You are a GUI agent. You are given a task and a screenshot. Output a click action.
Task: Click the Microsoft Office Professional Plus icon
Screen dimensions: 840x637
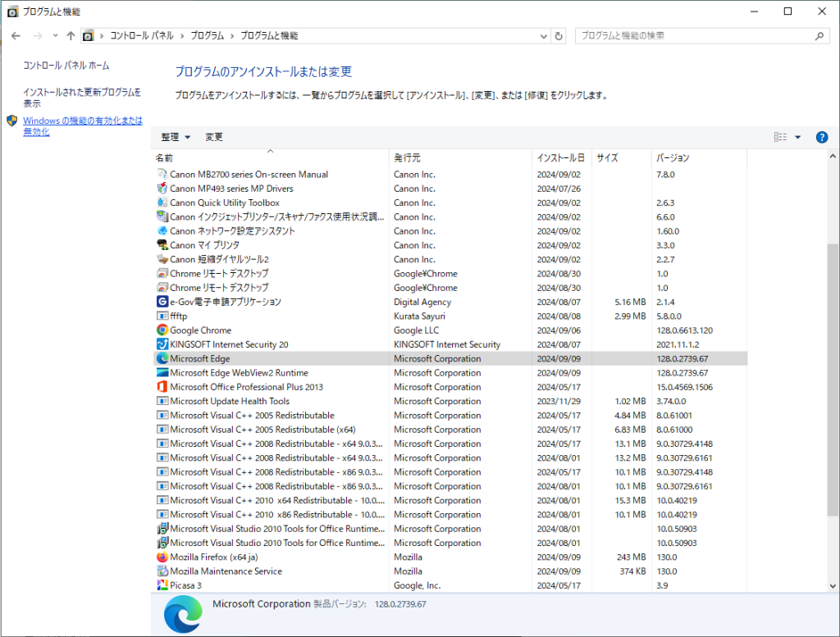pyautogui.click(x=162, y=387)
